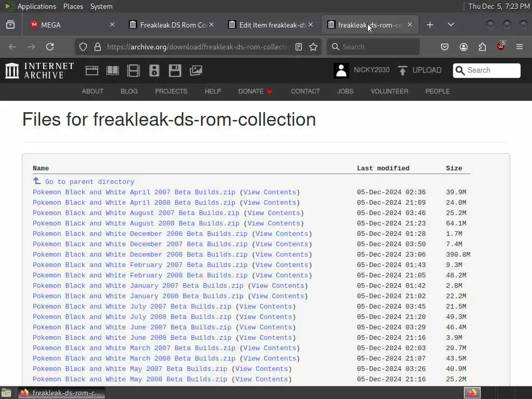The height and width of the screenshot is (399, 532).
Task: Open the Firefox hamburger menu
Action: pyautogui.click(x=520, y=46)
